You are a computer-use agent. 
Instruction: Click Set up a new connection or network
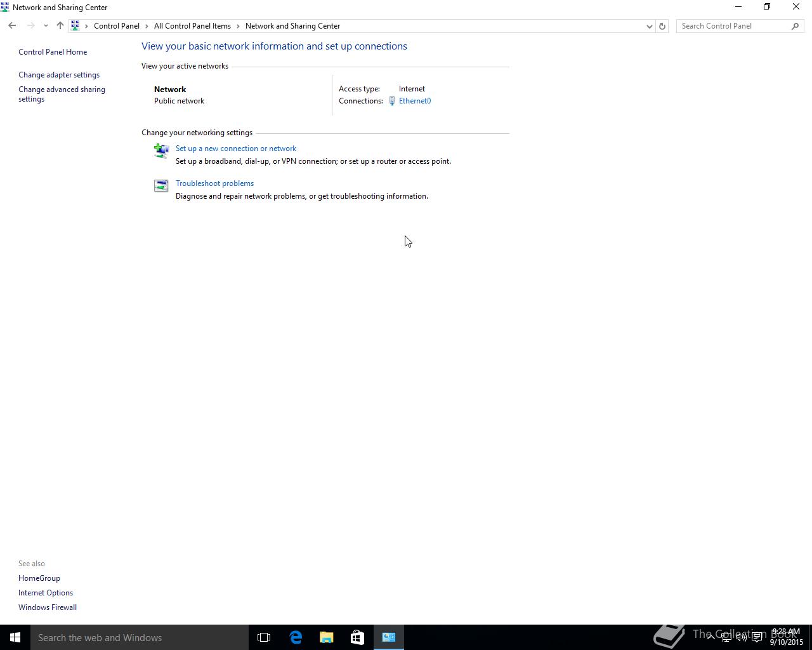pos(236,149)
